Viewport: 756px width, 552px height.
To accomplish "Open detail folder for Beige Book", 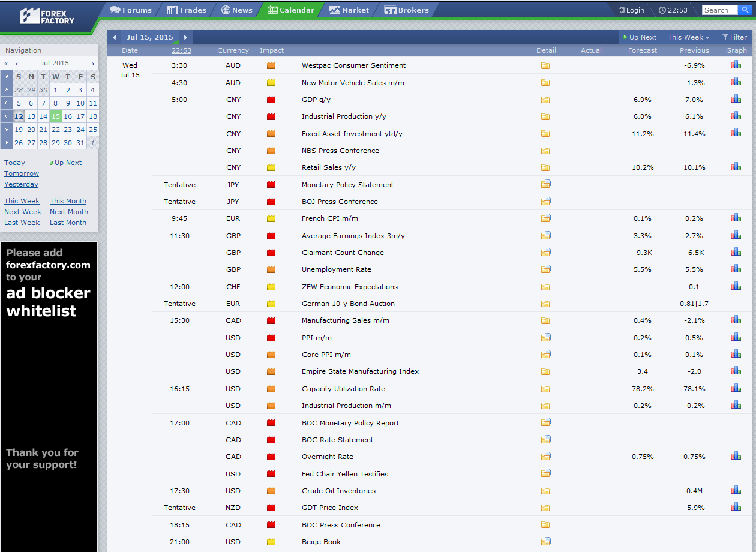I will pos(546,541).
